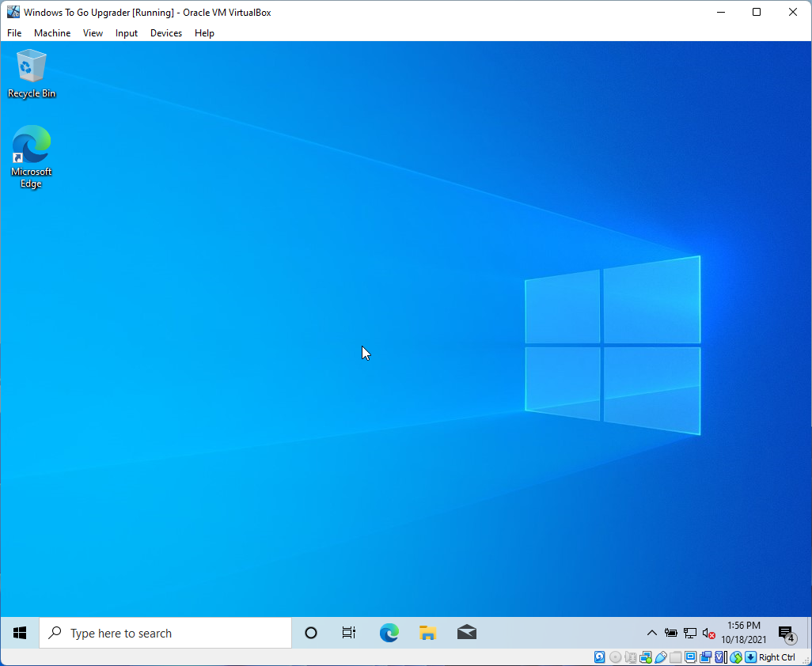
Task: Open the Devices menu
Action: pos(166,33)
